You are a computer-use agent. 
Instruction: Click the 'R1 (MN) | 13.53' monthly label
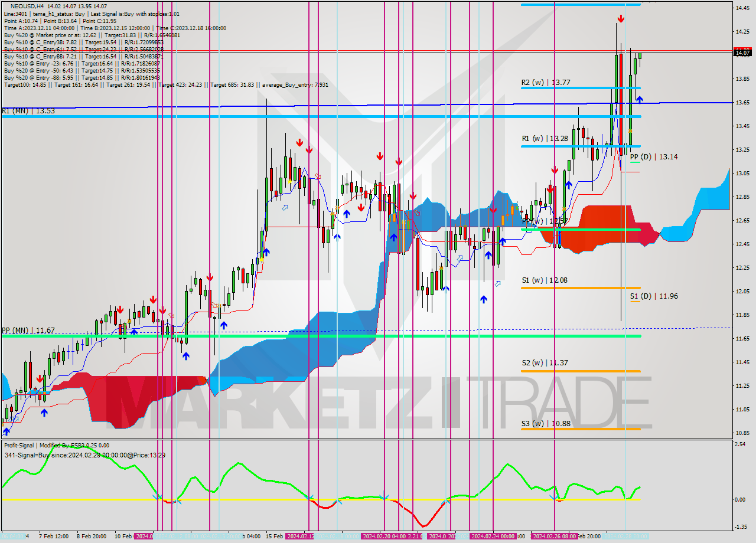pyautogui.click(x=28, y=110)
